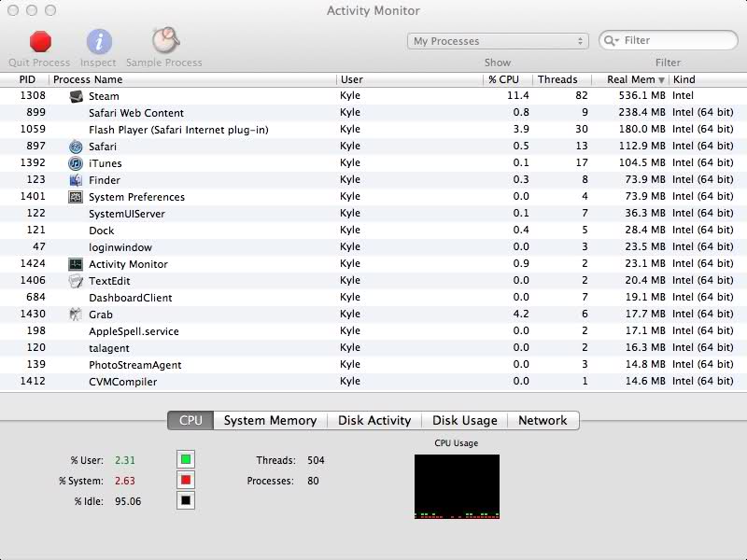Viewport: 747px width, 560px height.
Task: Select the Safari Web Content process row
Action: point(373,113)
